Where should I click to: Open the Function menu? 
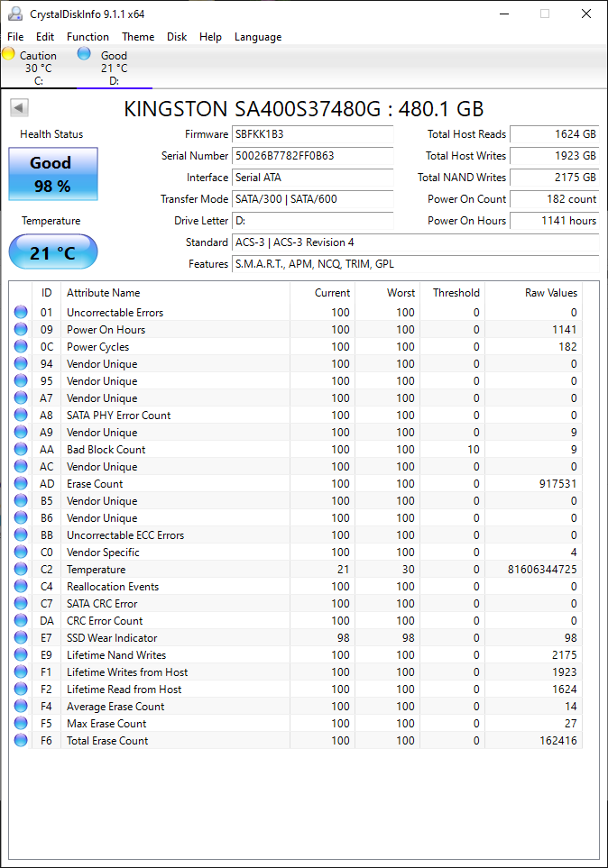tap(88, 37)
